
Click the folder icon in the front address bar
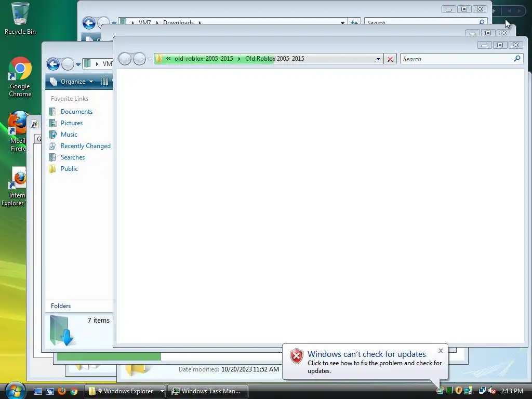pos(159,59)
